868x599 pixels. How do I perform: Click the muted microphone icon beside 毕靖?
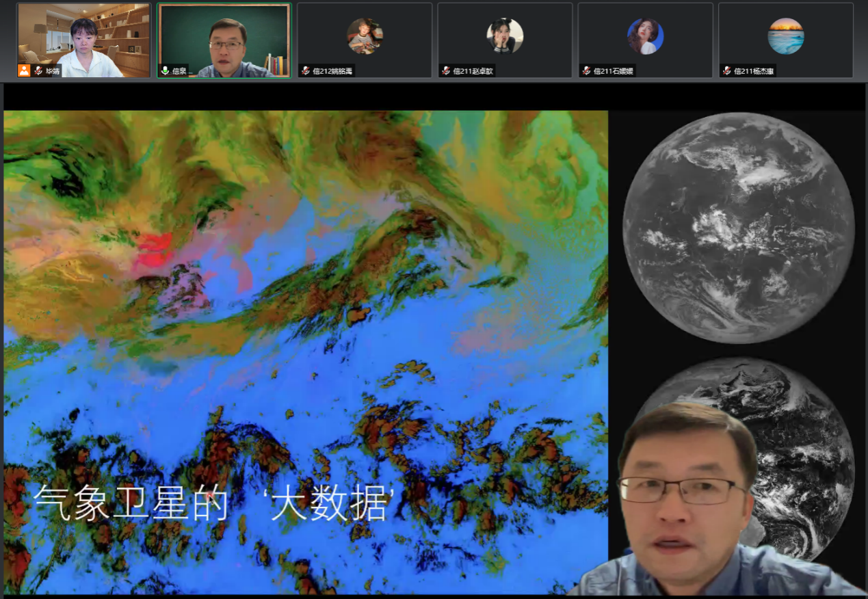pos(38,70)
